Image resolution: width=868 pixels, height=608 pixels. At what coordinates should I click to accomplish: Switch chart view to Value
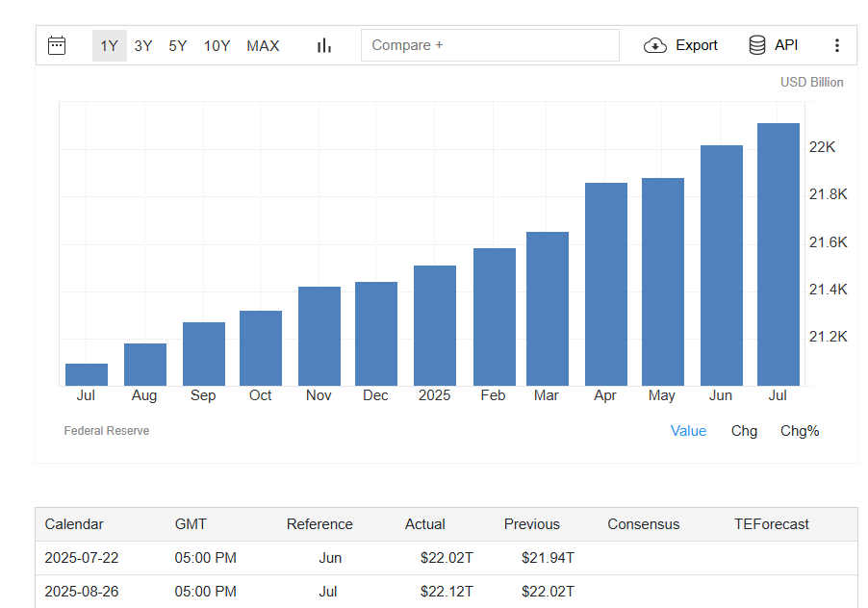(688, 431)
